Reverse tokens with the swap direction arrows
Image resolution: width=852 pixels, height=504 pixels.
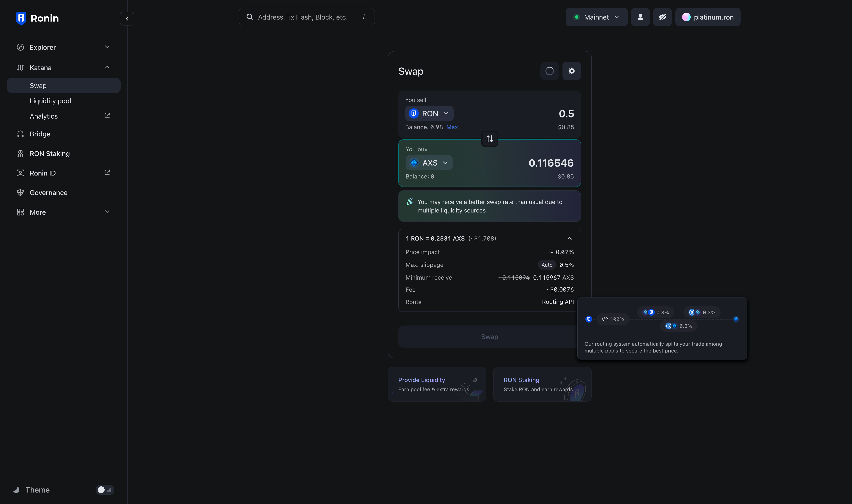click(x=489, y=139)
